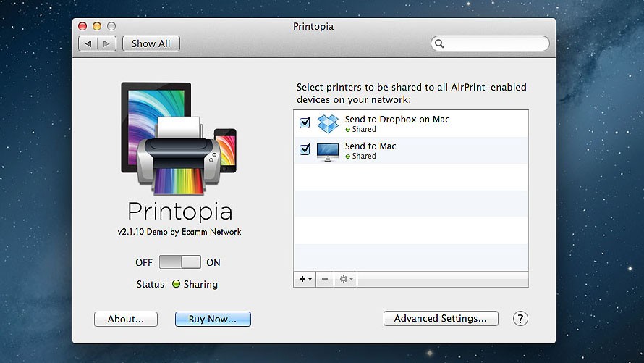Go back with the left arrow
The height and width of the screenshot is (363, 644).
coord(88,43)
